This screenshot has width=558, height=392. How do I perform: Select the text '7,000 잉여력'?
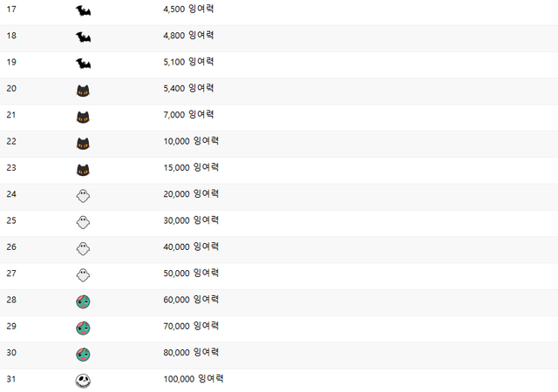pyautogui.click(x=188, y=114)
